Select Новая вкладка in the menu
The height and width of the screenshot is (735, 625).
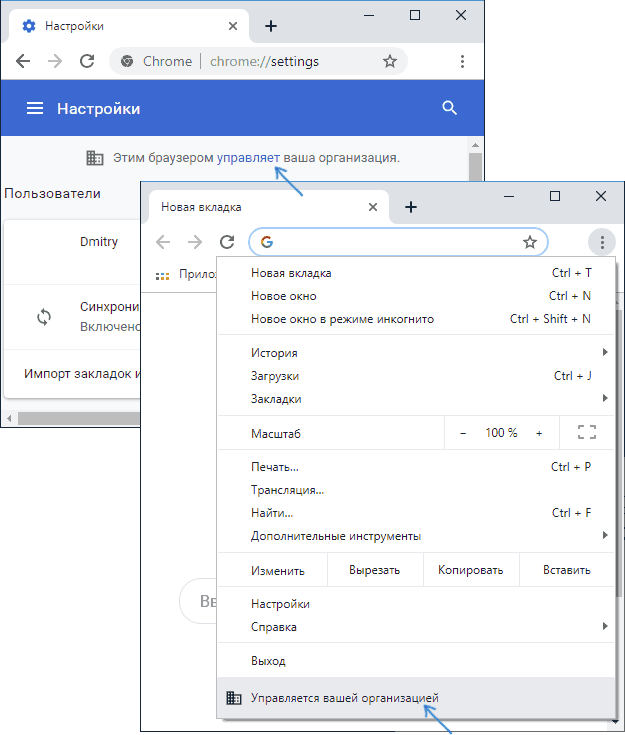[416, 273]
